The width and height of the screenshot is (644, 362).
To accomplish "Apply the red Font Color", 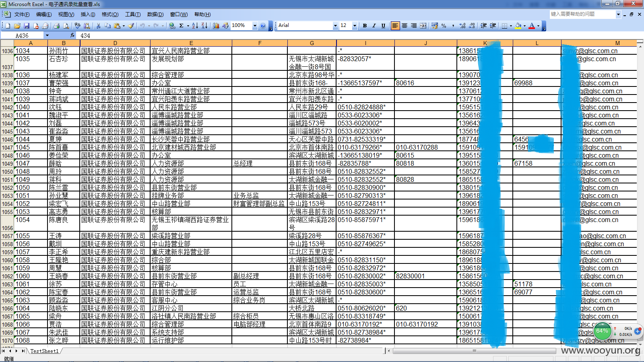I will tap(532, 26).
